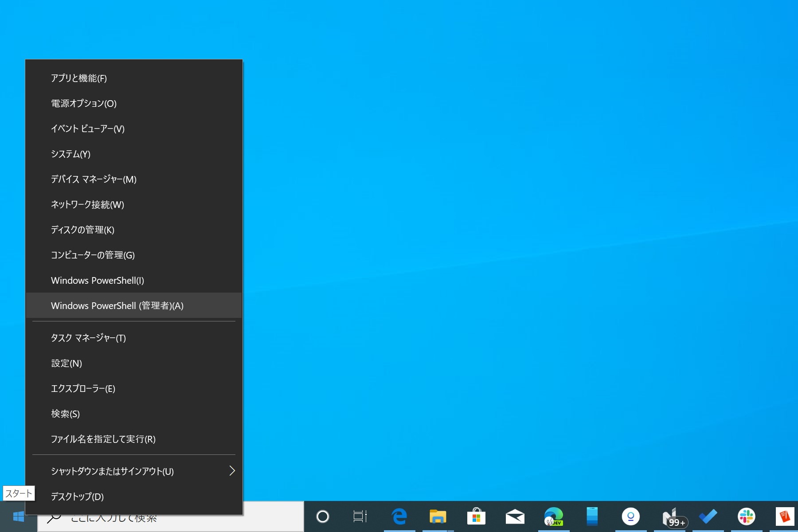Open コンピューターの管理(G)
This screenshot has height=532, width=798.
pyautogui.click(x=133, y=255)
